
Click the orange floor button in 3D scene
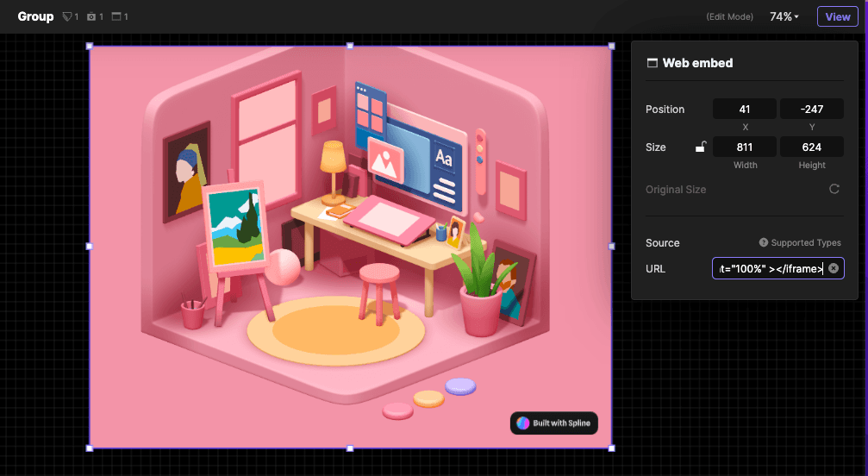428,398
